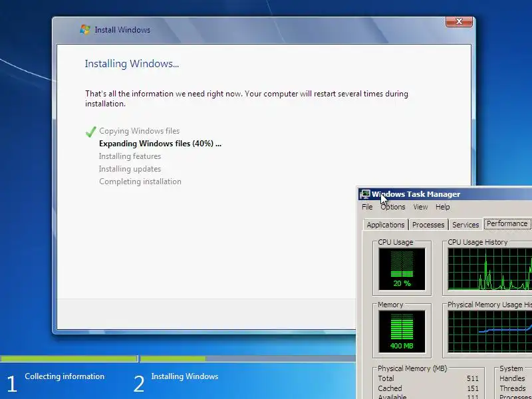
Task: Switch to the Services tab
Action: coord(465,225)
